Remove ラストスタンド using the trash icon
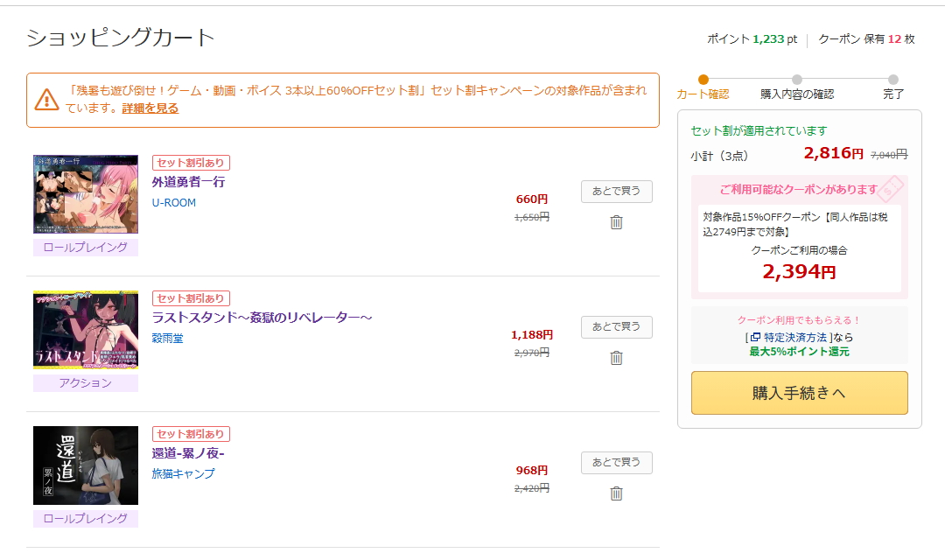The width and height of the screenshot is (945, 560). pyautogui.click(x=616, y=358)
